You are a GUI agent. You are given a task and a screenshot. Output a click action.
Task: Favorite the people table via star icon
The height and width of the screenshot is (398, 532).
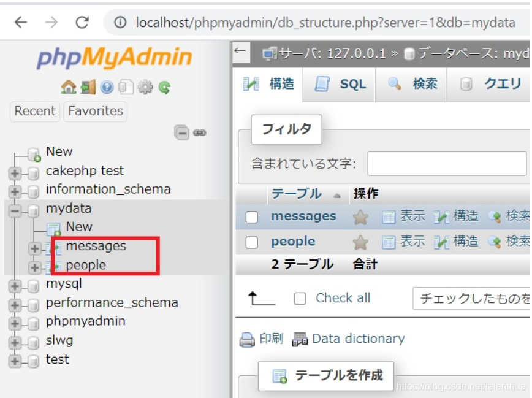(x=359, y=242)
